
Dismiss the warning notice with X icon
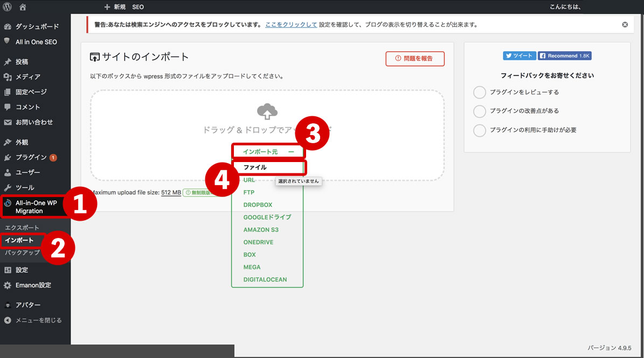click(625, 25)
